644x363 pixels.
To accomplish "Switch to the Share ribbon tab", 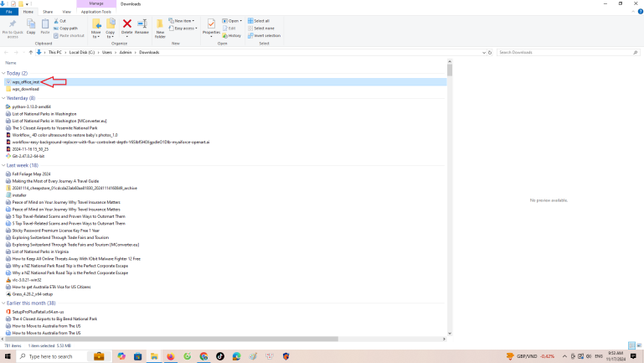I will tap(47, 12).
